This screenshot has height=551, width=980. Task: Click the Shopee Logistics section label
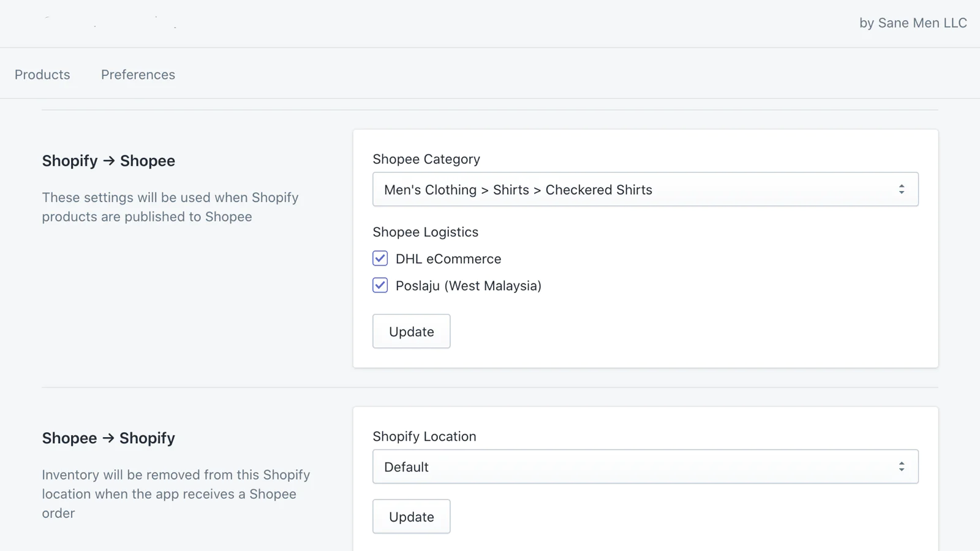click(x=426, y=232)
